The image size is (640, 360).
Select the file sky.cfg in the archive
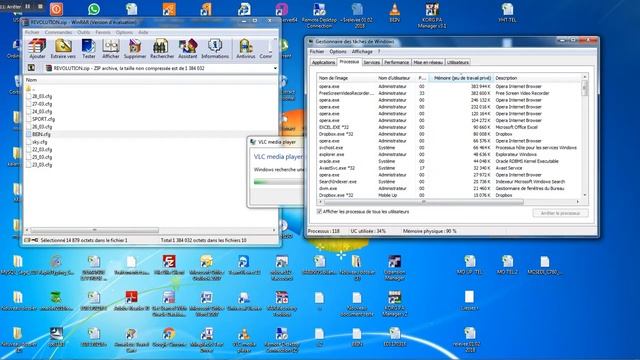click(x=40, y=142)
